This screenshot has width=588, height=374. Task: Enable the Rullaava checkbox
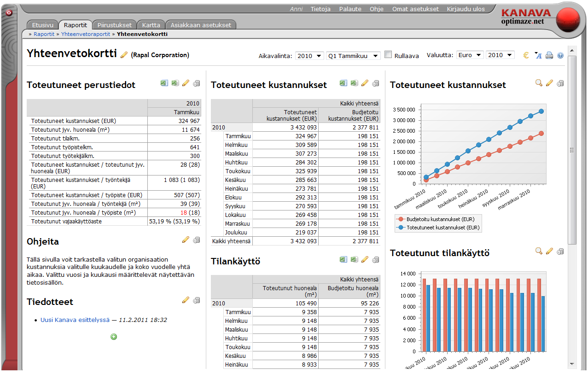click(388, 55)
